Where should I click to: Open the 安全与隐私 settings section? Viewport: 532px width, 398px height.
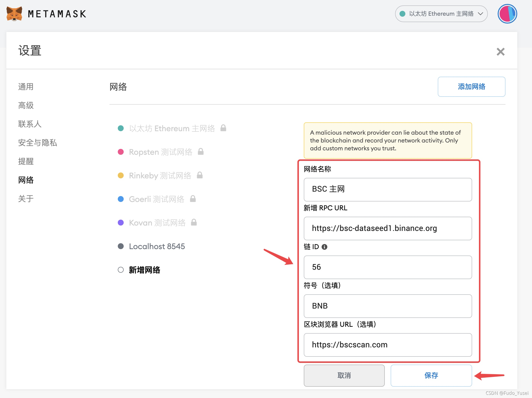click(x=38, y=143)
